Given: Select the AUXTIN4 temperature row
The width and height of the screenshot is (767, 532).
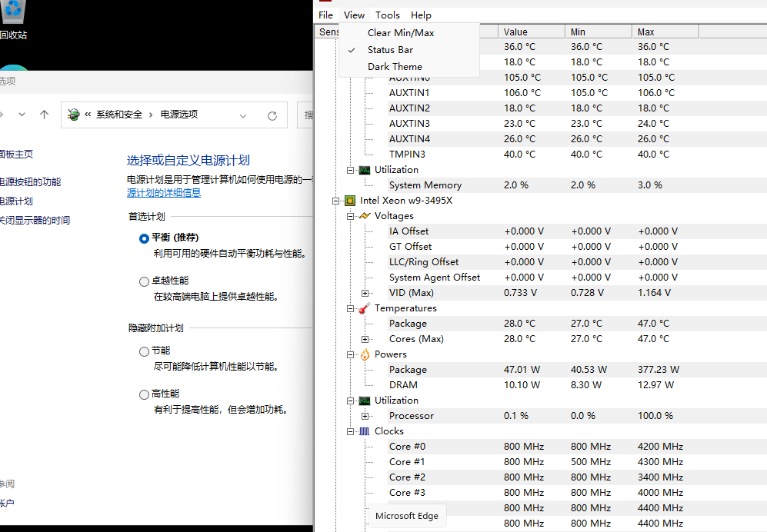Looking at the screenshot, I should point(577,139).
